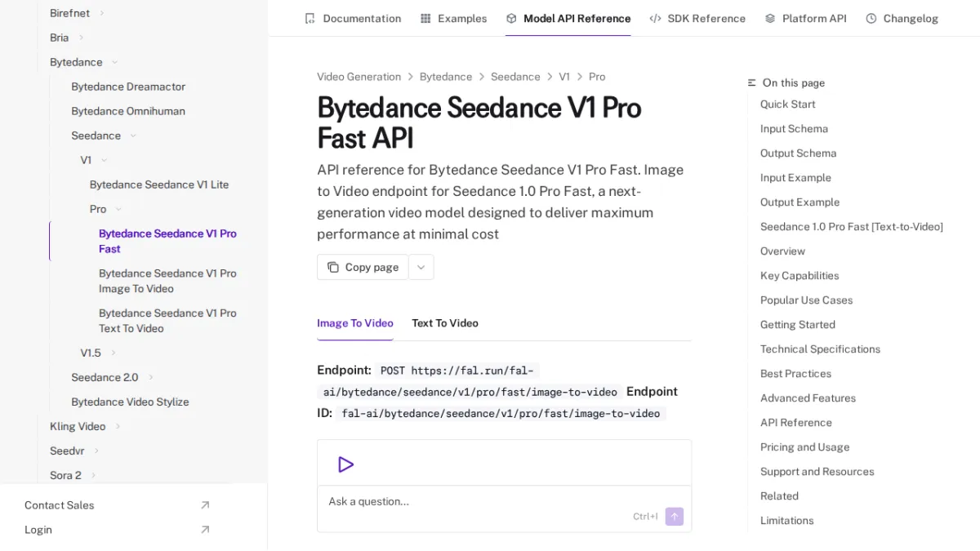
Task: Click the Copy page button
Action: pyautogui.click(x=363, y=267)
